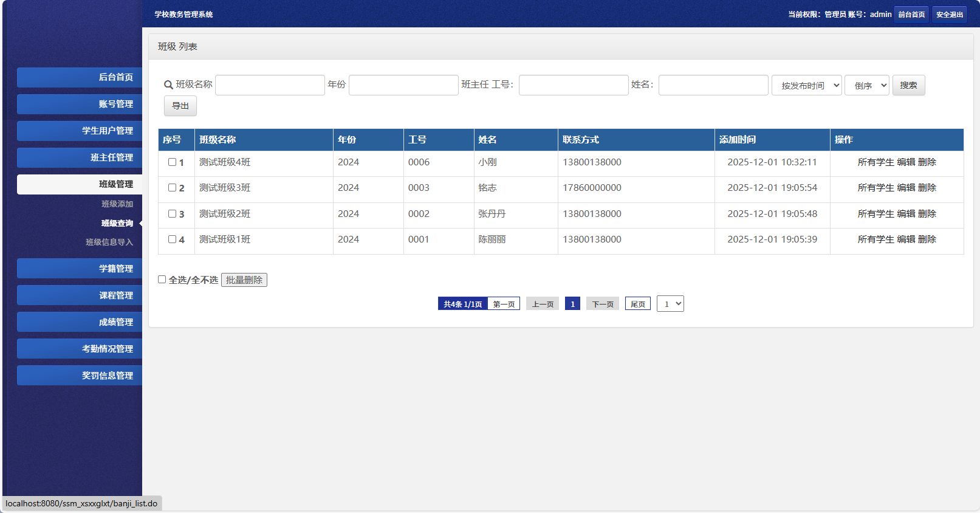This screenshot has width=980, height=513.
Task: Click 删除 for 测试班级1班
Action: 927,239
